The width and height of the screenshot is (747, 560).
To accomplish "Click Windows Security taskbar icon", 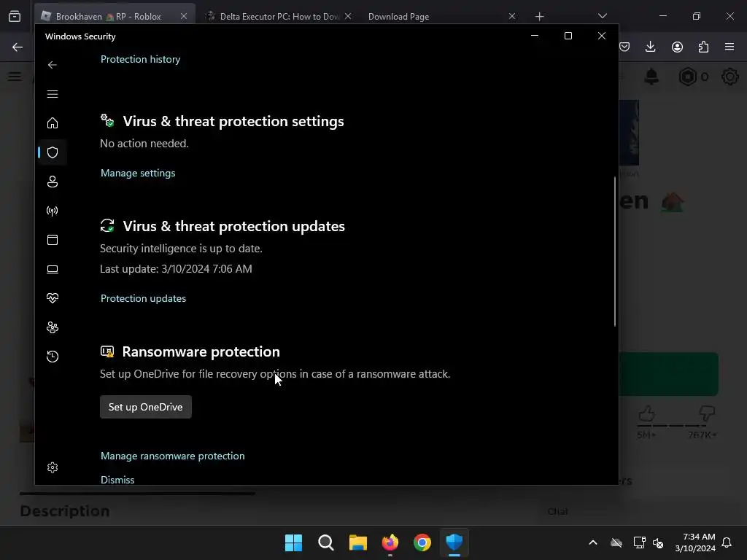I will point(454,542).
